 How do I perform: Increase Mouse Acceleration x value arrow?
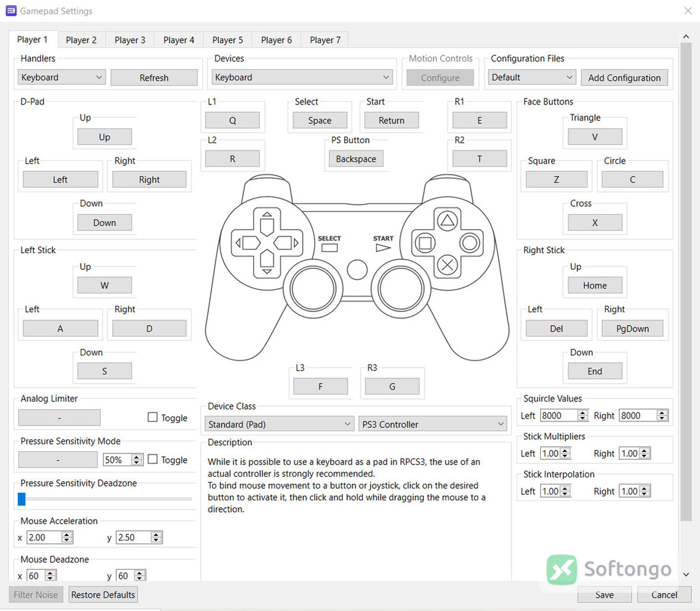click(66, 534)
